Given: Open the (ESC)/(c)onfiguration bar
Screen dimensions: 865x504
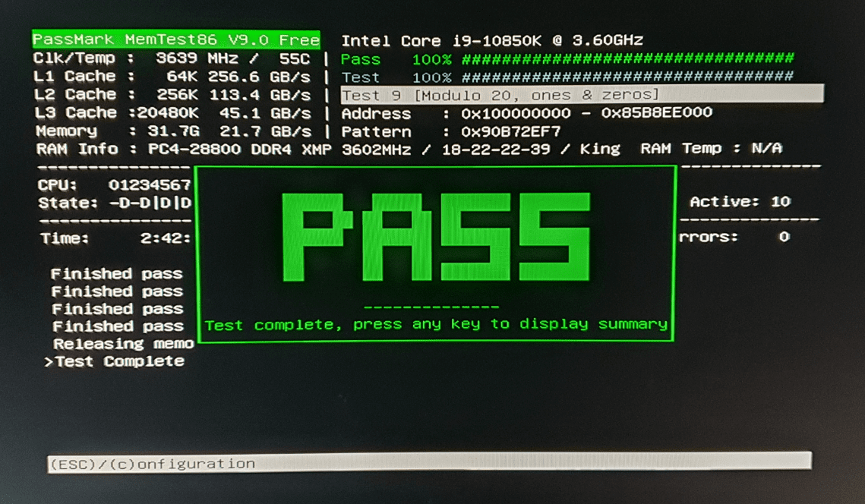Looking at the screenshot, I should (x=429, y=463).
